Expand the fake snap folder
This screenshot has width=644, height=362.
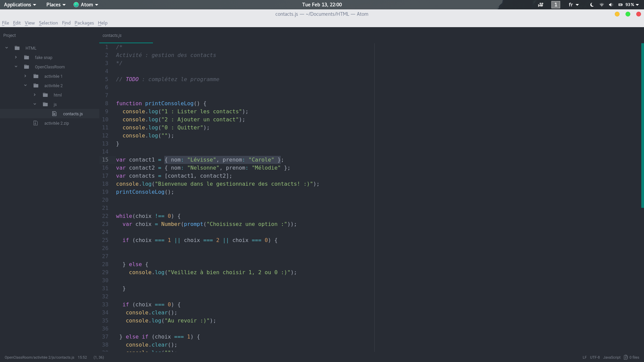16,57
